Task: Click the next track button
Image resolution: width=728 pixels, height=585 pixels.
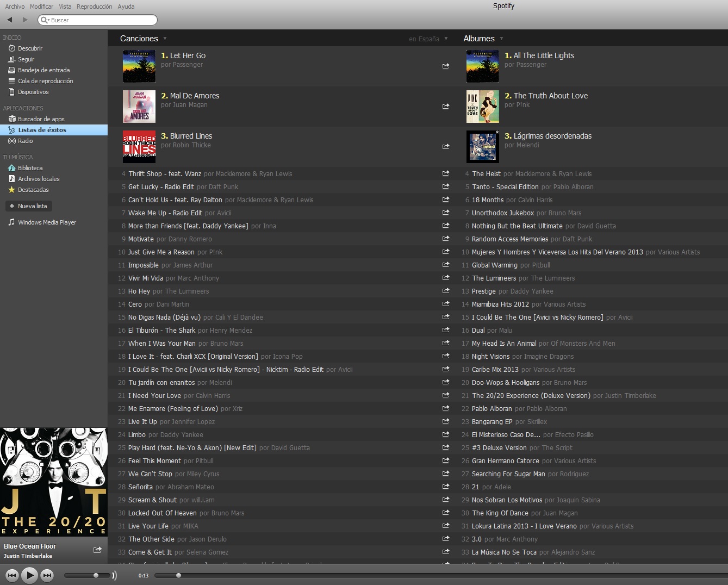Action: click(47, 575)
